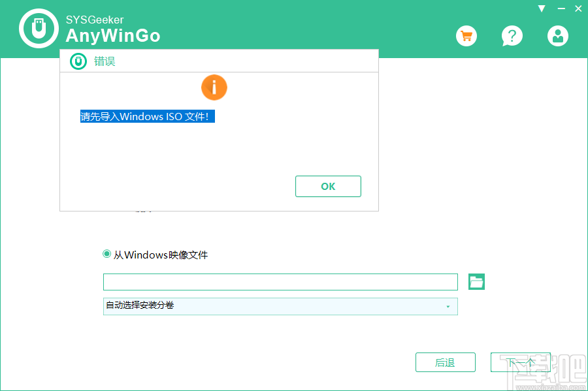Select the 从Windows映像文件 radio button
This screenshot has width=588, height=391.
(106, 255)
